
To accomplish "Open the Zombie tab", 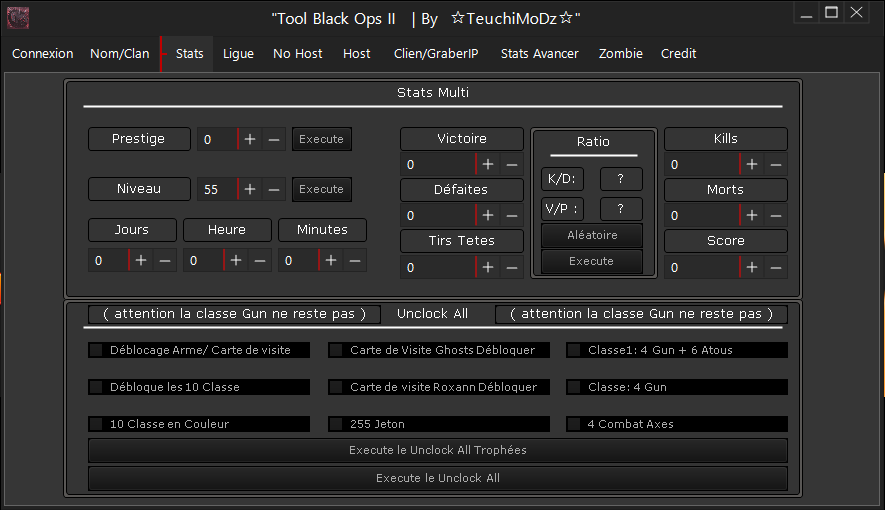I will pos(621,54).
